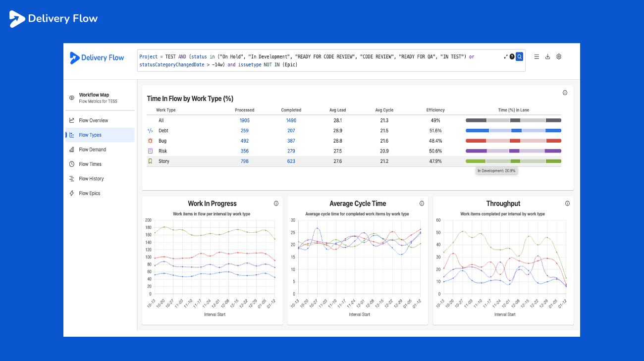This screenshot has width=644, height=361.
Task: Open the hamburger menu
Action: tap(537, 56)
